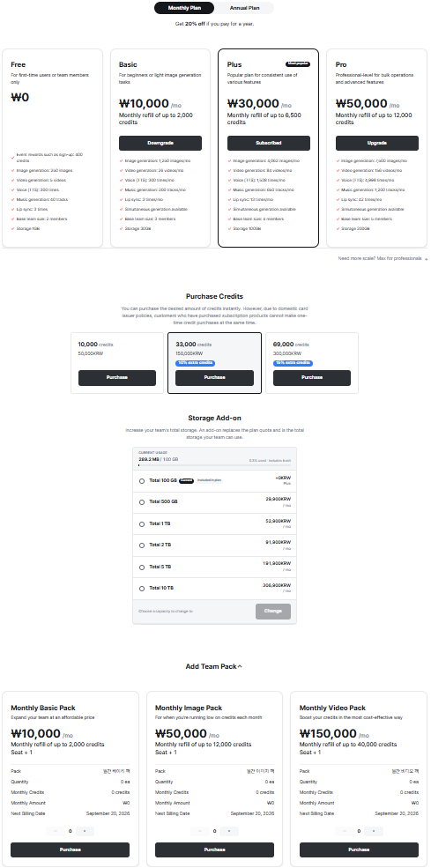Viewport: 431px width, 868px height.
Task: Click the Pro plan title
Action: click(341, 64)
